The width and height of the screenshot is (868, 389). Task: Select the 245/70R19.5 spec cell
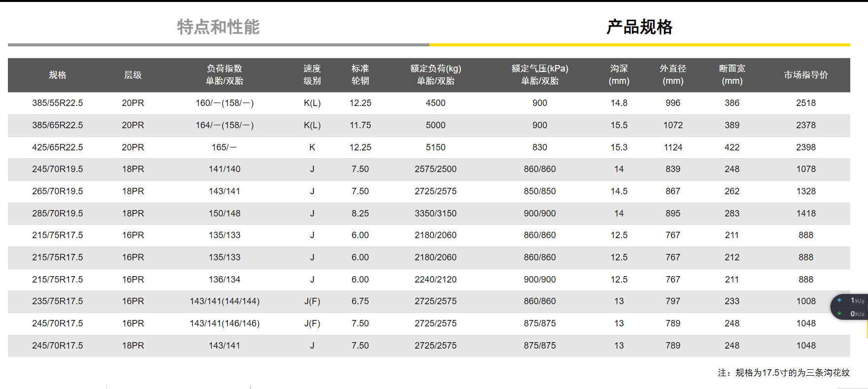[x=58, y=169]
